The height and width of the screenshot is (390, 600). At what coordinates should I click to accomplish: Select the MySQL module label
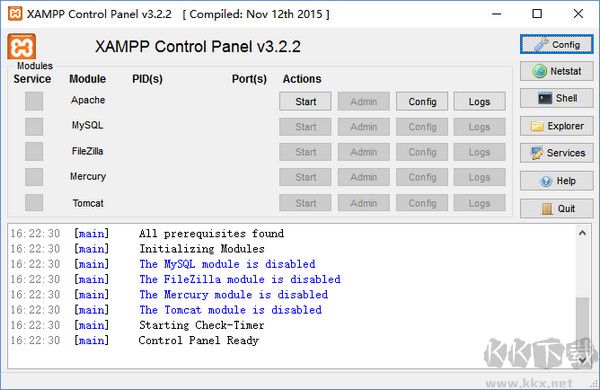click(x=88, y=125)
